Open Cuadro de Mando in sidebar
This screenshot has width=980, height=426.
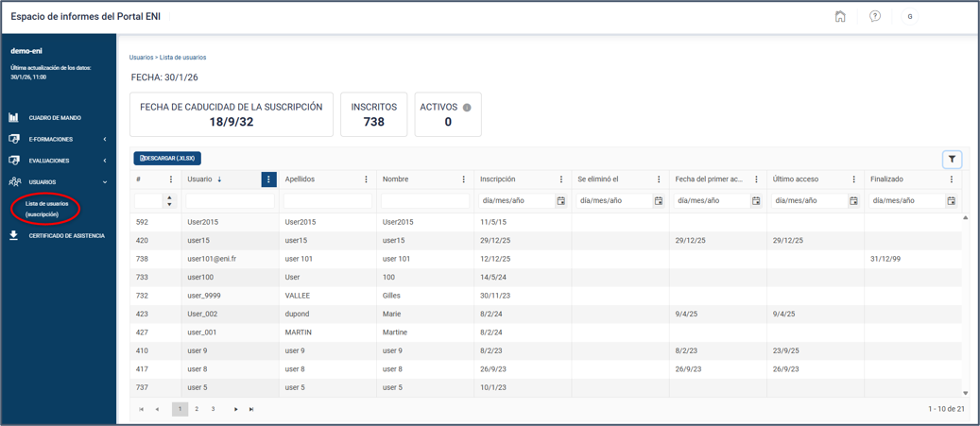(x=55, y=117)
